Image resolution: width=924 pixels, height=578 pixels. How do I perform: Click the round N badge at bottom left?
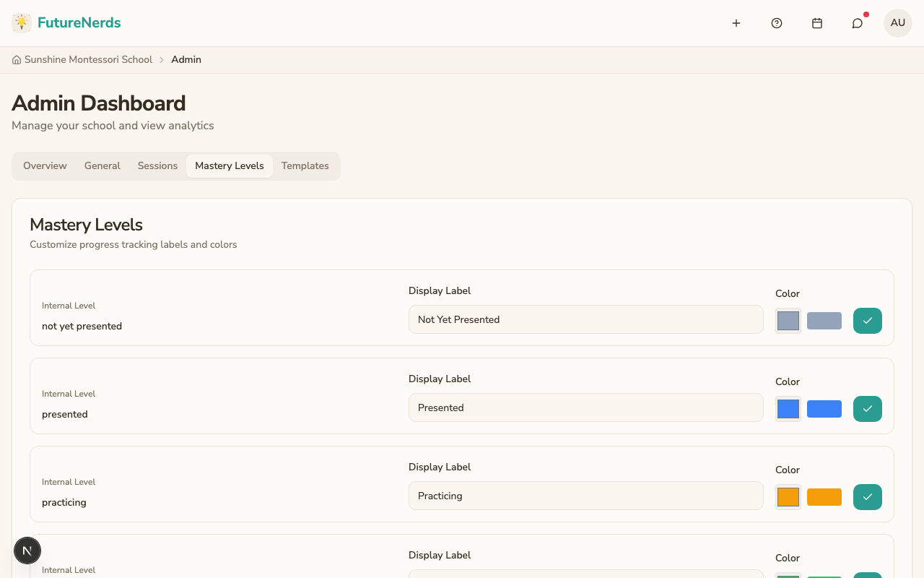tap(27, 551)
